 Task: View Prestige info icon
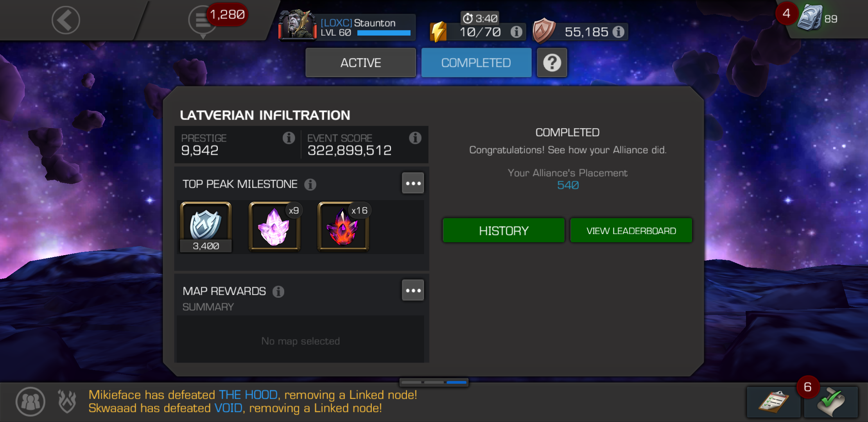tap(289, 138)
